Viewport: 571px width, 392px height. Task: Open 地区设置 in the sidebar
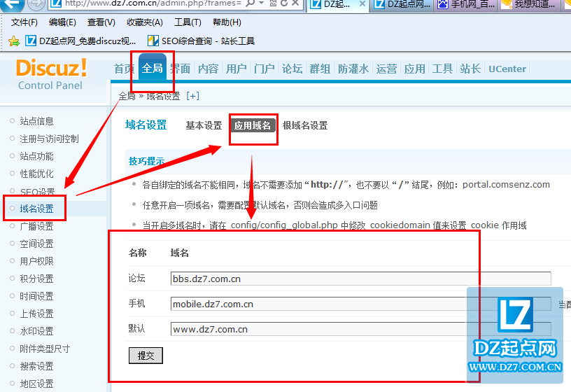pos(36,384)
